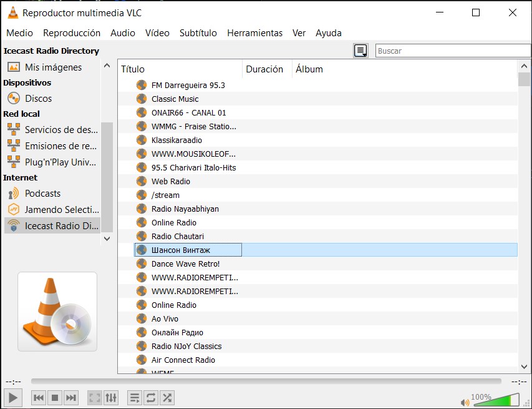Open the Ver menu
532x409 pixels.
(x=299, y=33)
